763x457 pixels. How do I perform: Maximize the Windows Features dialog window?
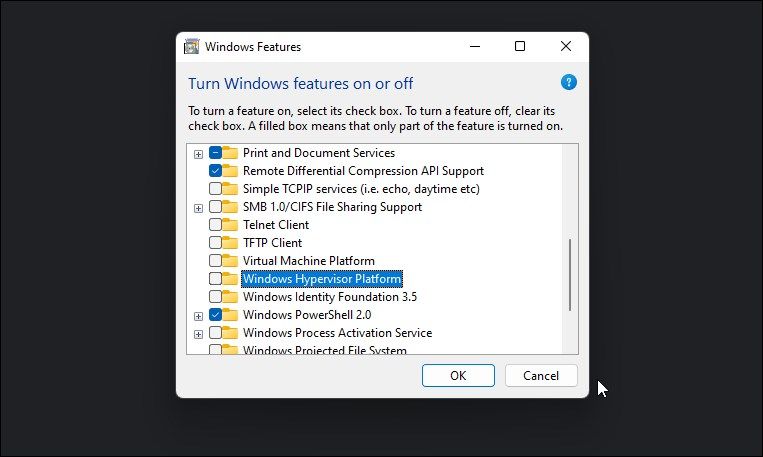(x=520, y=46)
